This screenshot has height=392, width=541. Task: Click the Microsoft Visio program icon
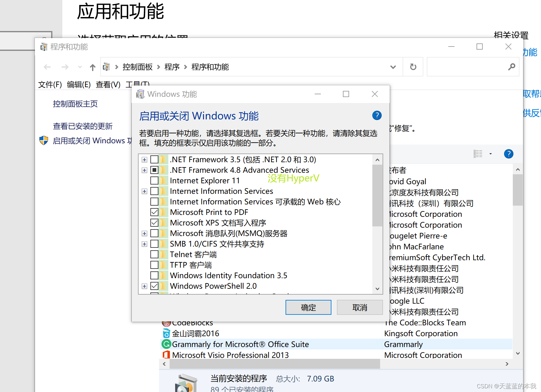(166, 355)
